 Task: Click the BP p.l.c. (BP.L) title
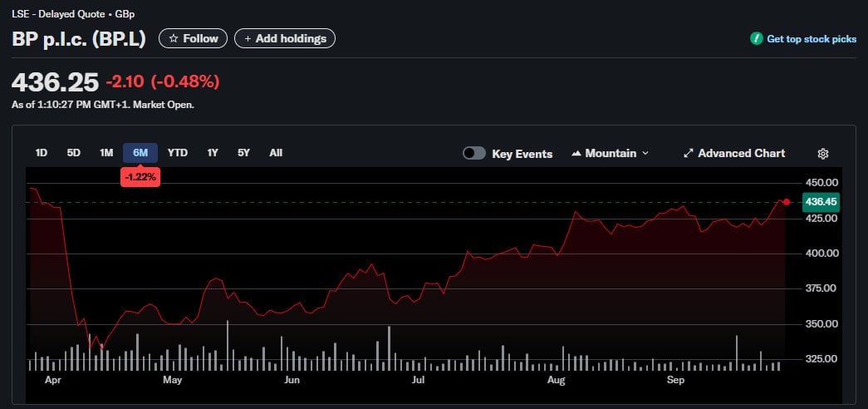click(x=79, y=39)
